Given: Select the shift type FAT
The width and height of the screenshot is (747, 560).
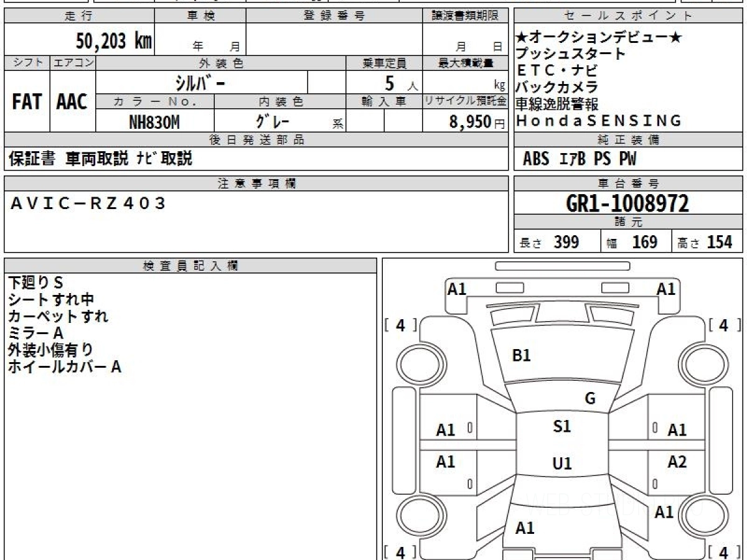Looking at the screenshot, I should [x=27, y=102].
